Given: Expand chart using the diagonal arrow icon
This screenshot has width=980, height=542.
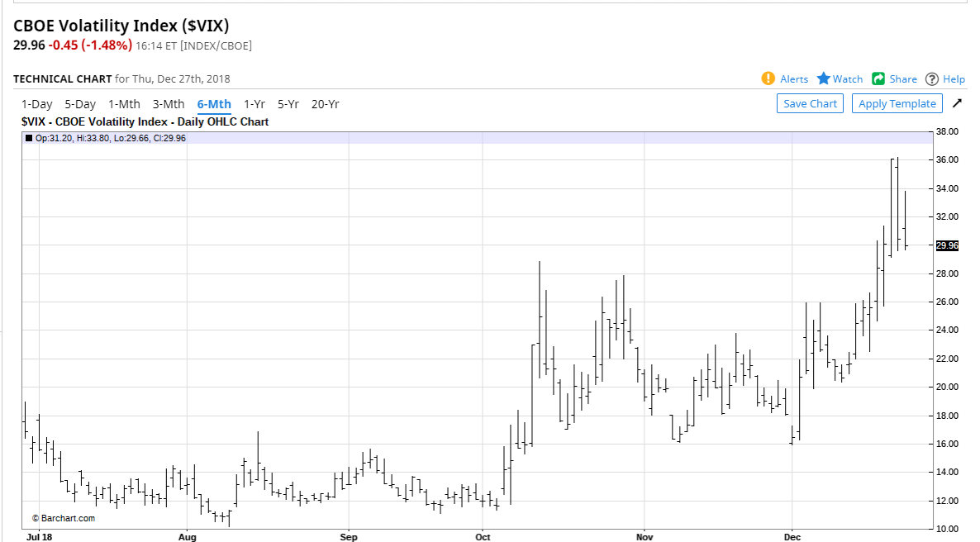Looking at the screenshot, I should 957,103.
